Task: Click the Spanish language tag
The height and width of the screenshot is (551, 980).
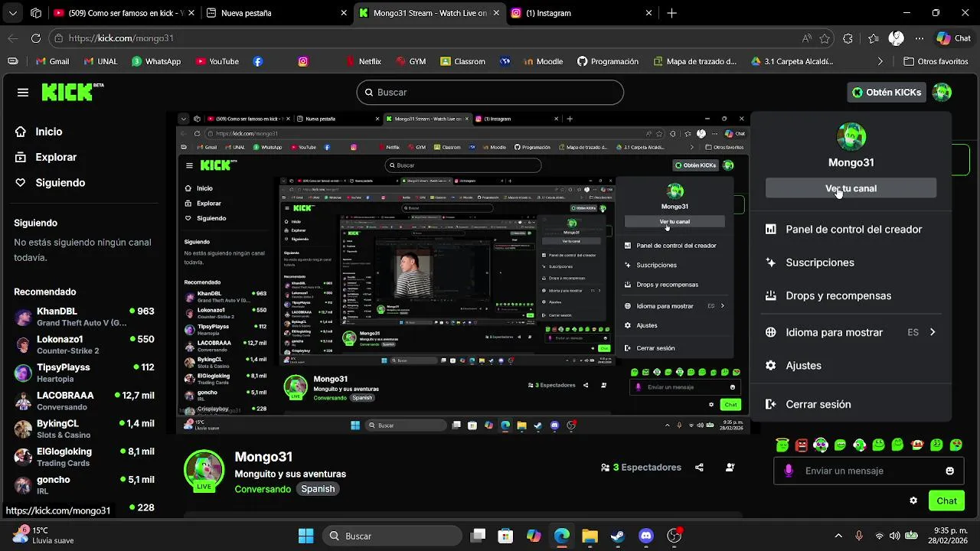Action: (x=318, y=489)
